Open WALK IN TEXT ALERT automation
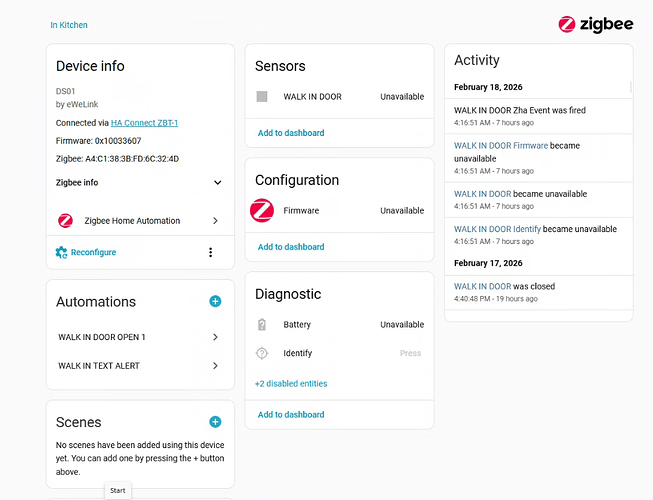Viewport: 653px width, 500px height. tap(215, 366)
